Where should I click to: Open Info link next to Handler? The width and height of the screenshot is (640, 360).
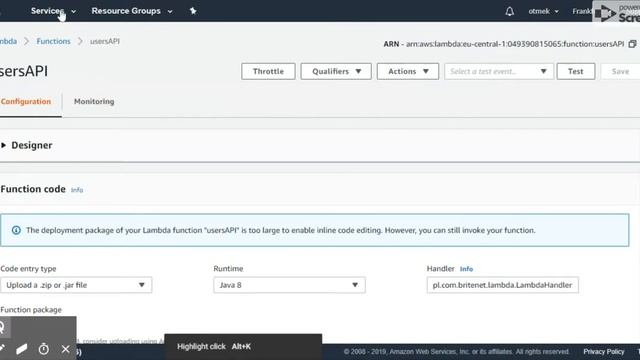[x=466, y=269]
